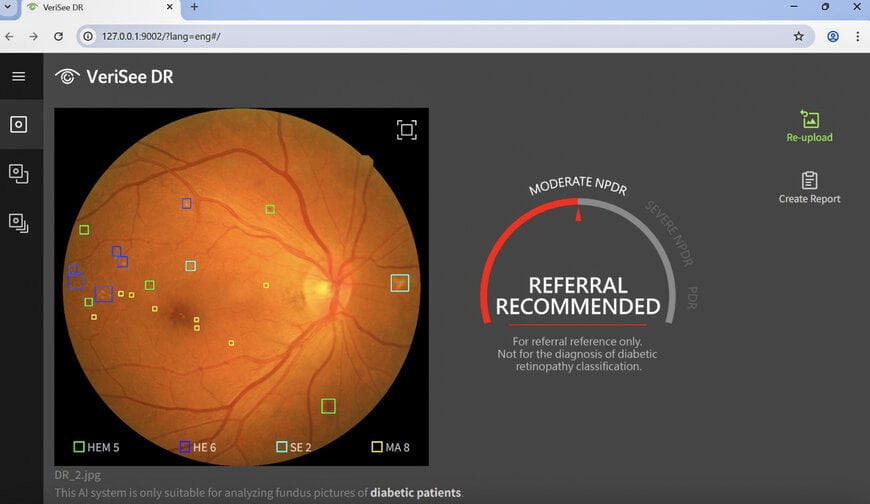View site information icon in address bar
The height and width of the screenshot is (504, 870).
[x=88, y=36]
